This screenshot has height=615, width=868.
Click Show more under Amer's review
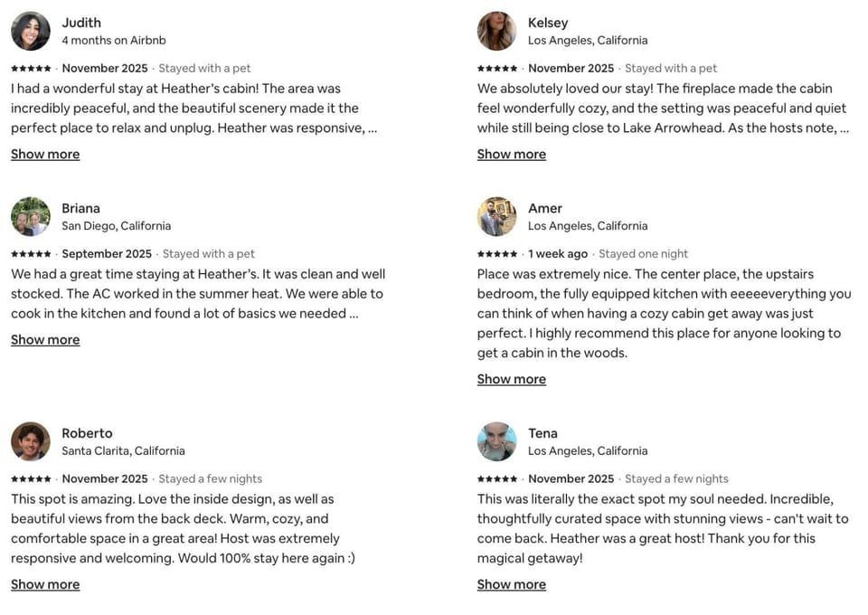pos(511,380)
